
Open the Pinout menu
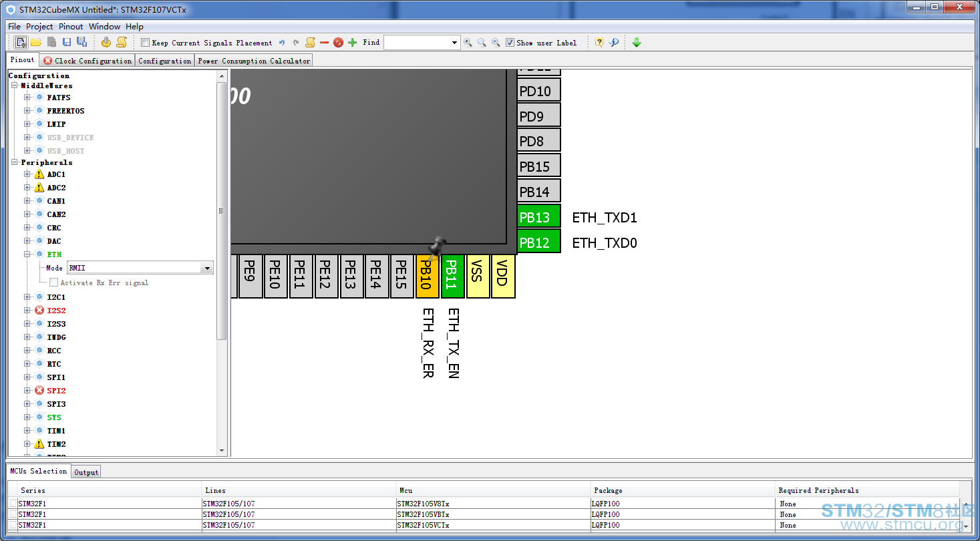point(71,27)
